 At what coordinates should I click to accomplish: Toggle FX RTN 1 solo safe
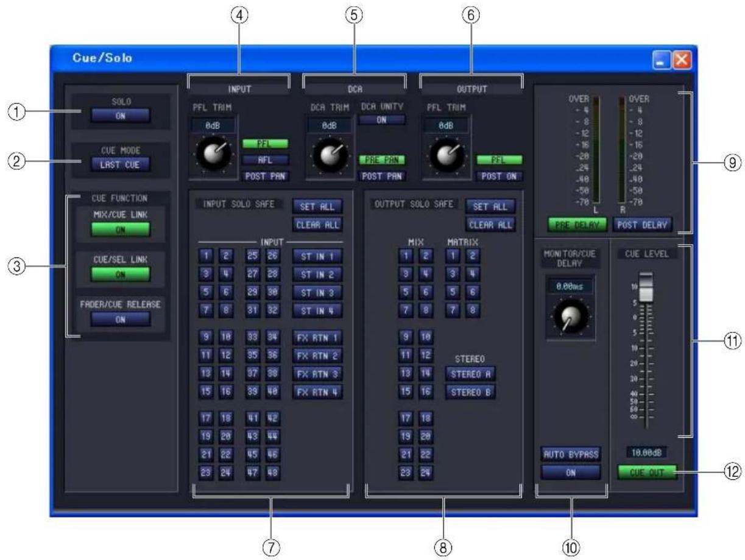coord(317,336)
